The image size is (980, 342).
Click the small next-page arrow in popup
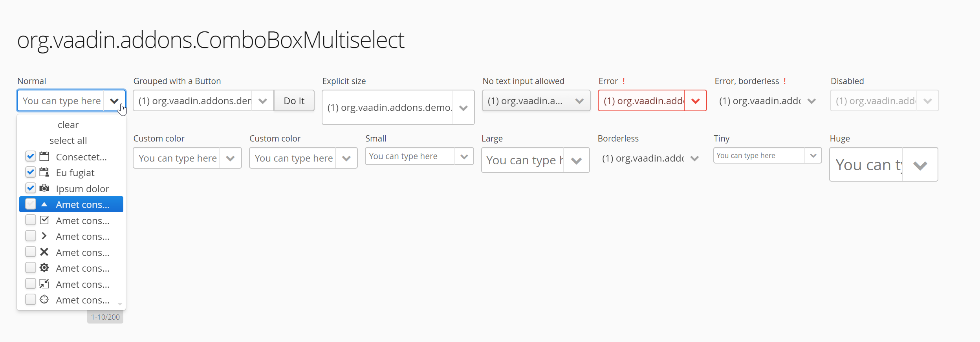(120, 304)
